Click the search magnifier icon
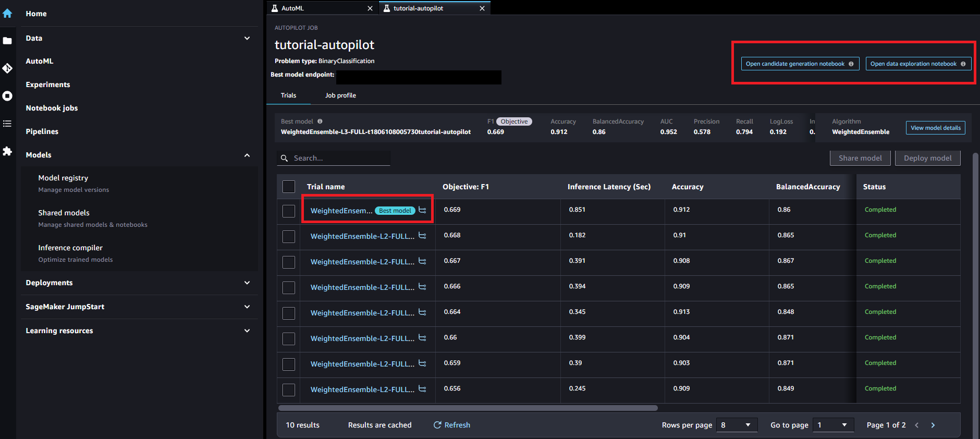 (285, 158)
